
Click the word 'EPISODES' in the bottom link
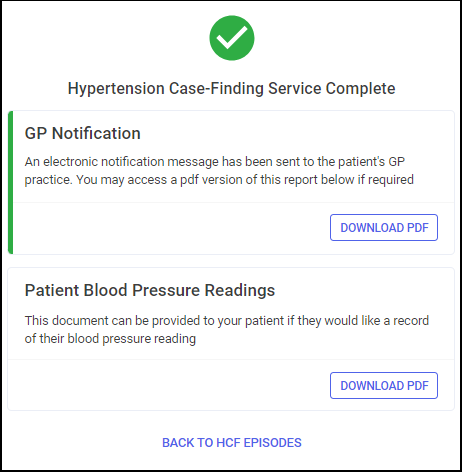pyautogui.click(x=272, y=443)
